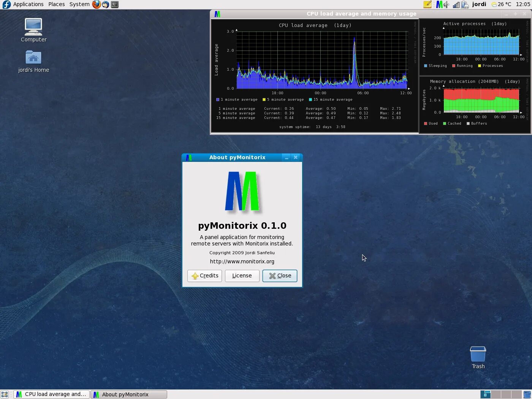Show the weather report at 26 °C
Screen dimensions: 532x399
pyautogui.click(x=501, y=5)
